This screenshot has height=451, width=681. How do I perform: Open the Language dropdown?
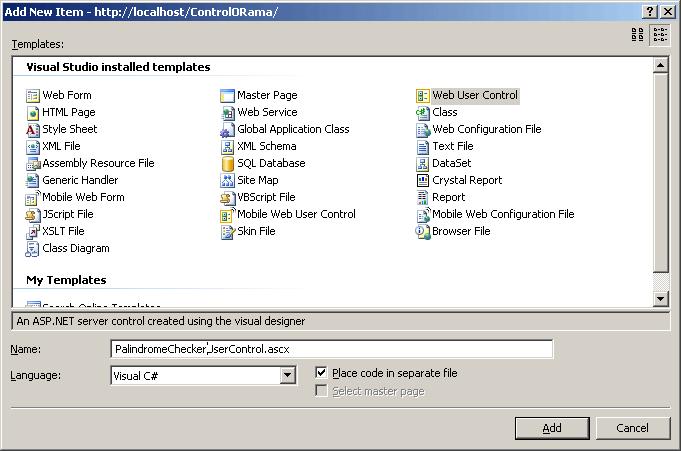(x=288, y=375)
